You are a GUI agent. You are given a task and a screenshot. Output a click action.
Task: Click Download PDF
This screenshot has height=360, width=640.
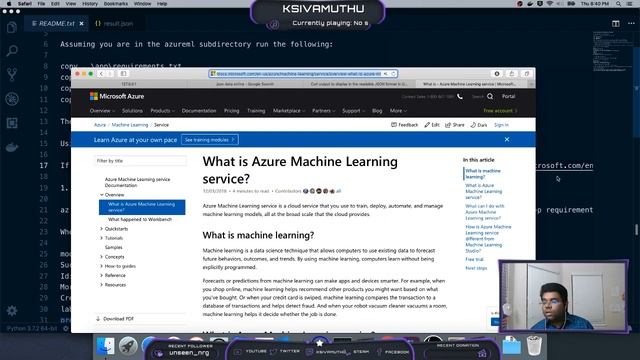pyautogui.click(x=115, y=319)
